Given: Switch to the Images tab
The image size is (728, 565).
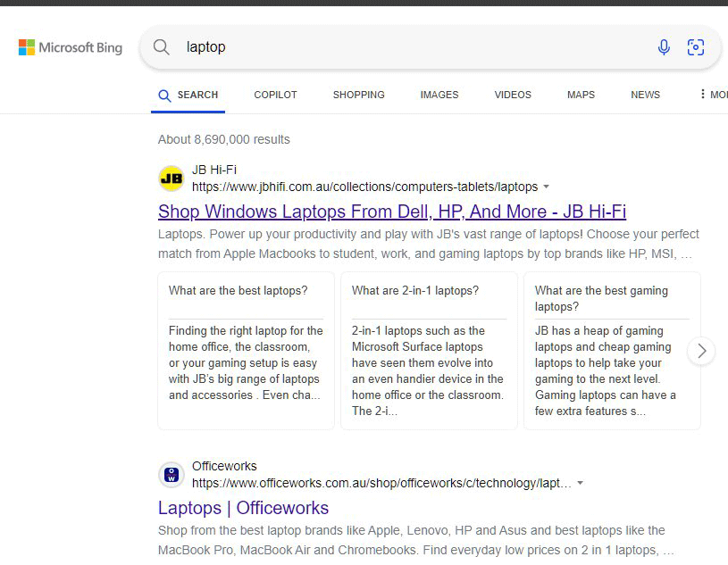Looking at the screenshot, I should tap(439, 95).
